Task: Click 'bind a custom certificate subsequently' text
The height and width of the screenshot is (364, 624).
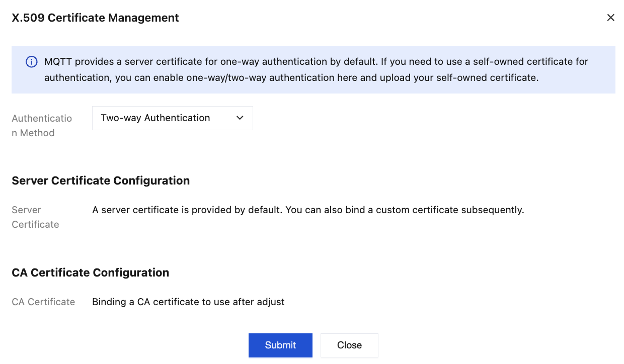Action: pos(435,210)
